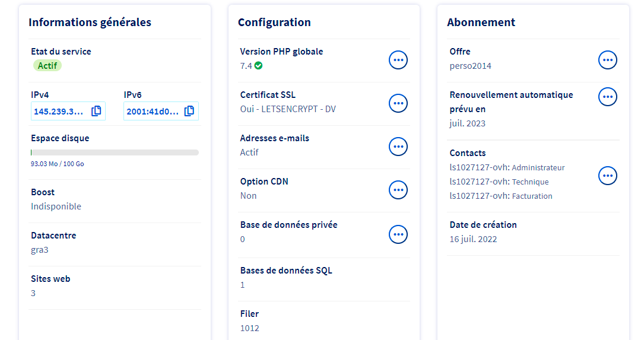Click the Technique contact entry

499,182
